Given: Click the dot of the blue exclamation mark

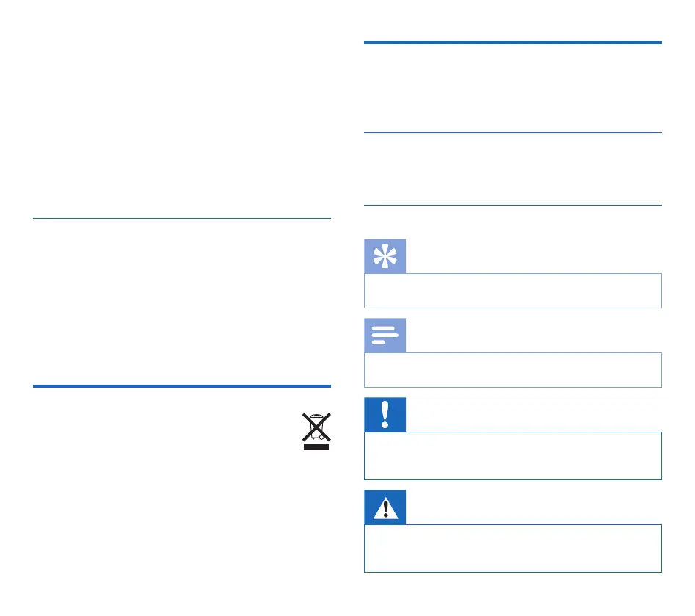Looking at the screenshot, I should (x=385, y=425).
